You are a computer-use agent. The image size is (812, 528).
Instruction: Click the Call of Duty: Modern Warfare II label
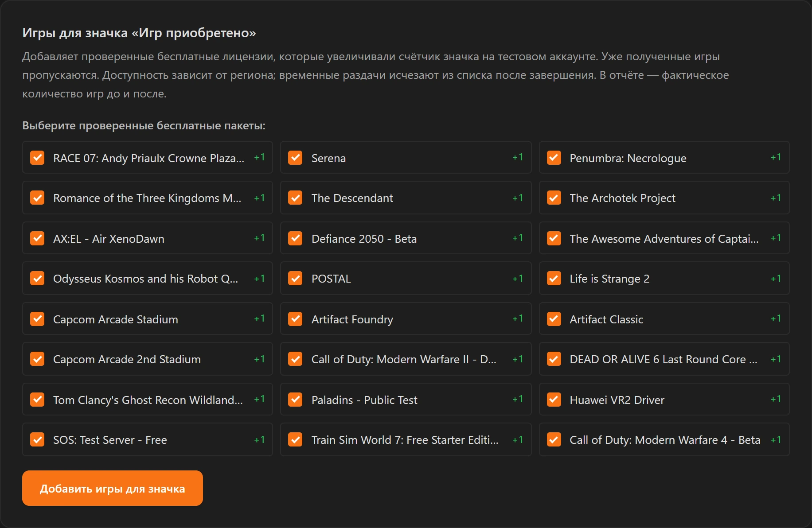[404, 359]
